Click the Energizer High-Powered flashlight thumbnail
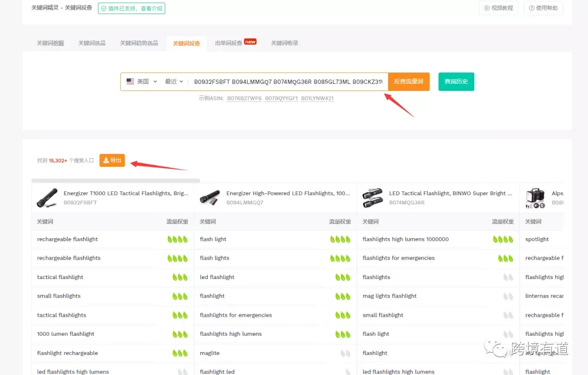588x375 pixels. [210, 198]
